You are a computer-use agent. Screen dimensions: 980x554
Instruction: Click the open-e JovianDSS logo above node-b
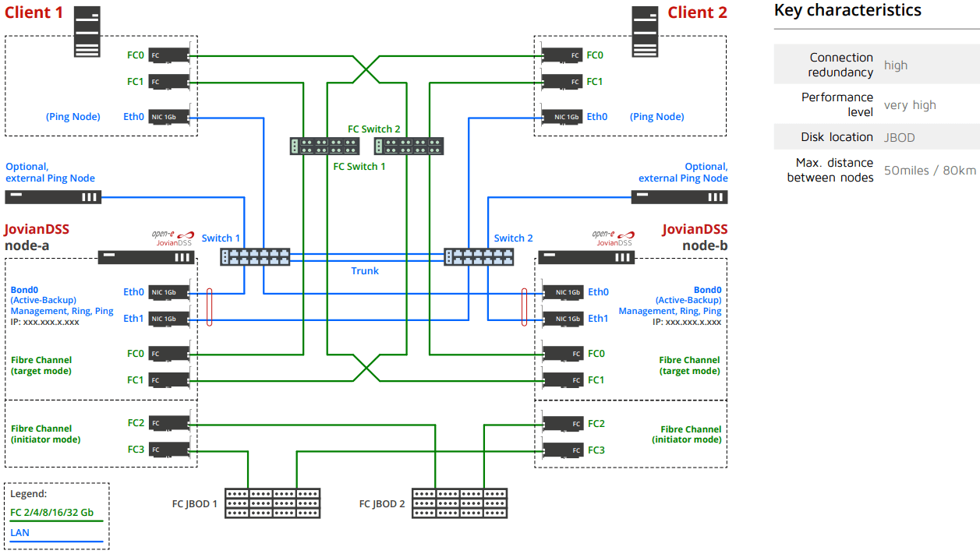coord(613,238)
